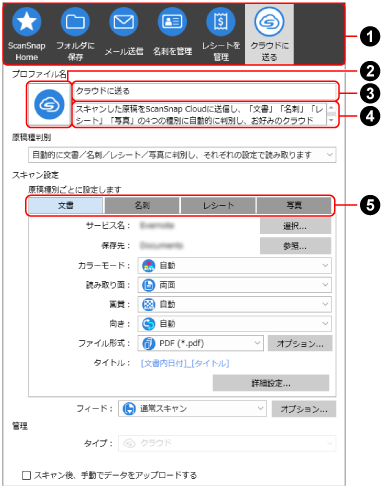
Task: Open the 読み取り面 dropdown
Action: pyautogui.click(x=235, y=285)
